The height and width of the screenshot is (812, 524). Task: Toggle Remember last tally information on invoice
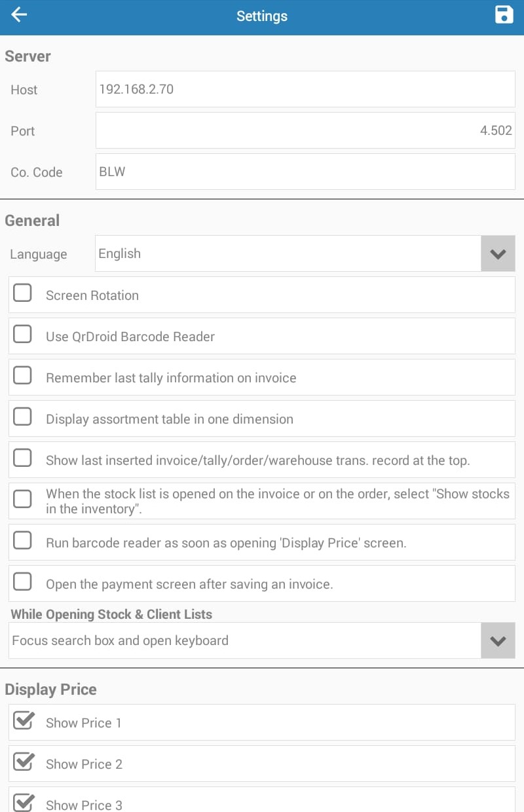(x=22, y=376)
